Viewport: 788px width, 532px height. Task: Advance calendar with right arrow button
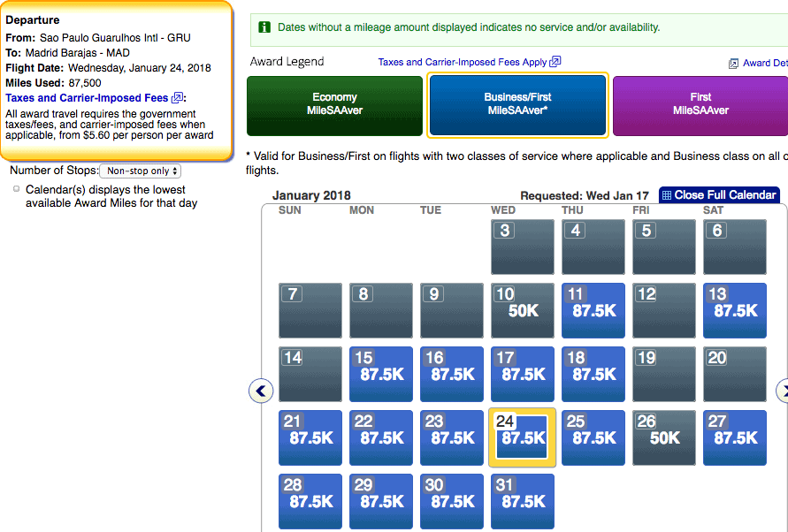[783, 391]
